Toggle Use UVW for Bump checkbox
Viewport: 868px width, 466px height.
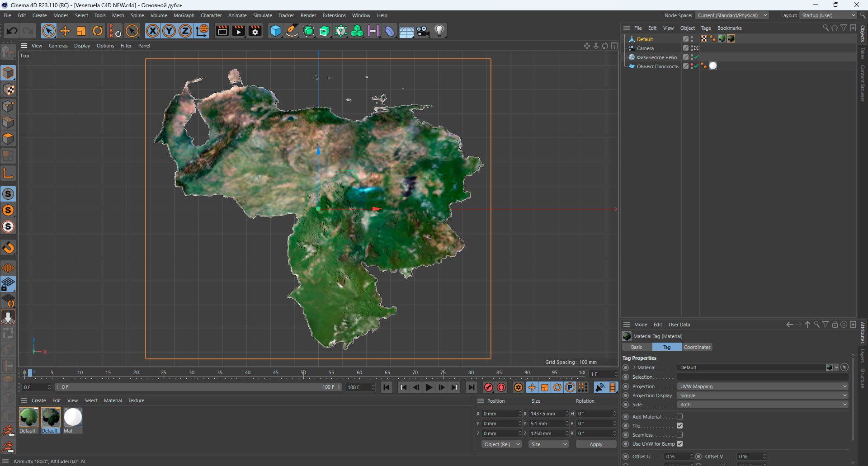point(679,444)
